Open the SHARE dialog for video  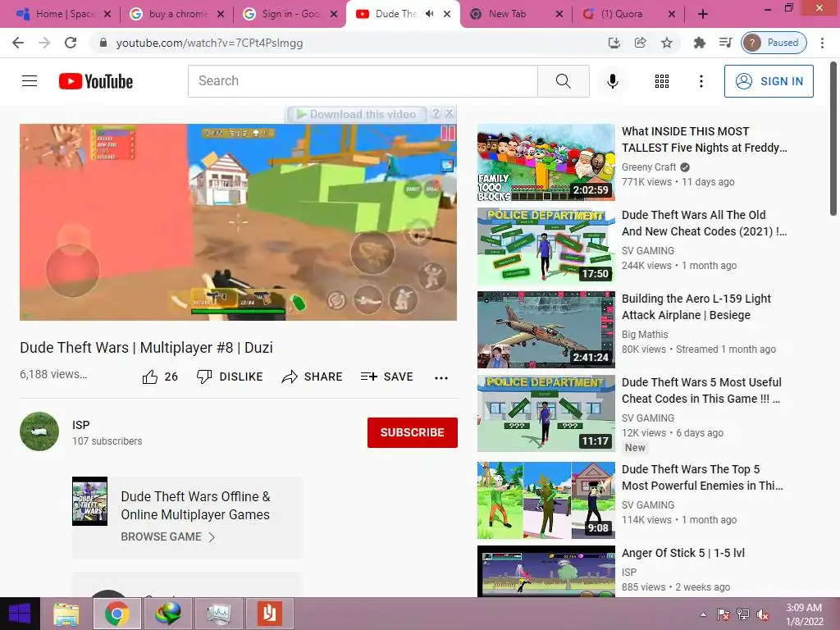(312, 377)
